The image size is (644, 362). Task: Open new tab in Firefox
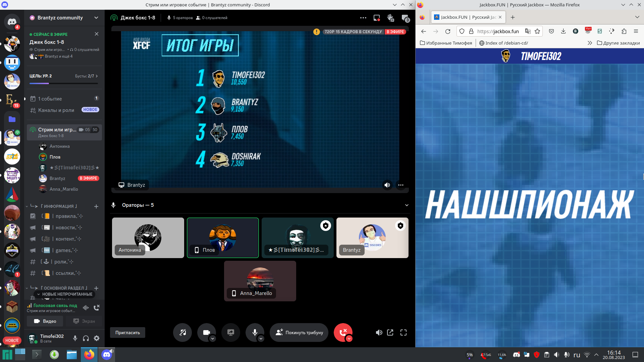pyautogui.click(x=513, y=17)
